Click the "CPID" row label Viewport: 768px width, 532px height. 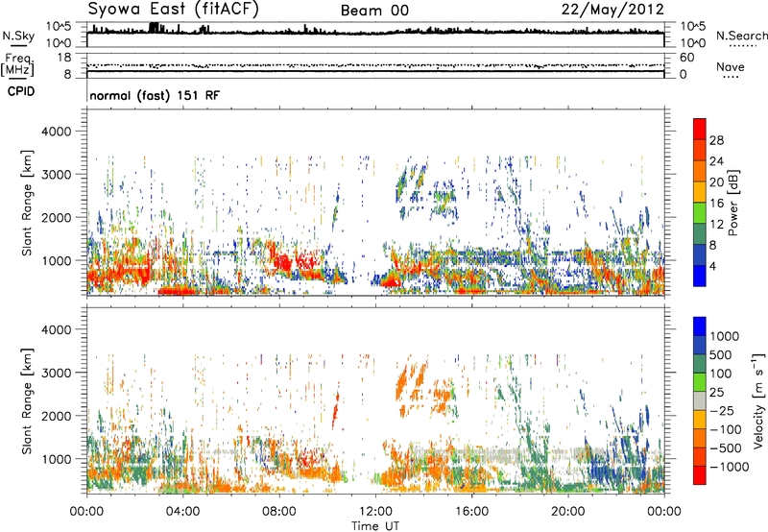[21, 91]
